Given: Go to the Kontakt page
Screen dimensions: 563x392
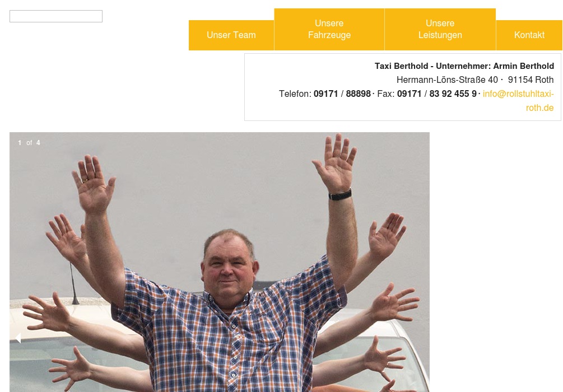Looking at the screenshot, I should (529, 35).
